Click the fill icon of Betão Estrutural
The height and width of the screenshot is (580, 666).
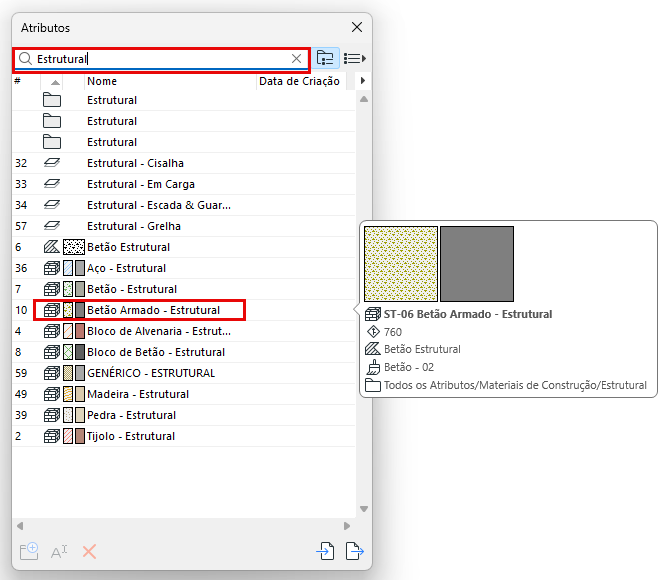pyautogui.click(x=52, y=247)
